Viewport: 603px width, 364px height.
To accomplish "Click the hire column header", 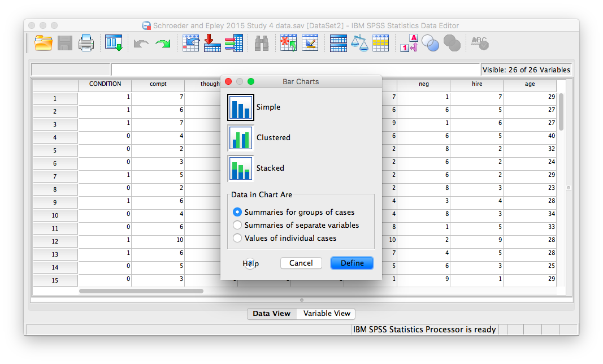I will point(477,84).
